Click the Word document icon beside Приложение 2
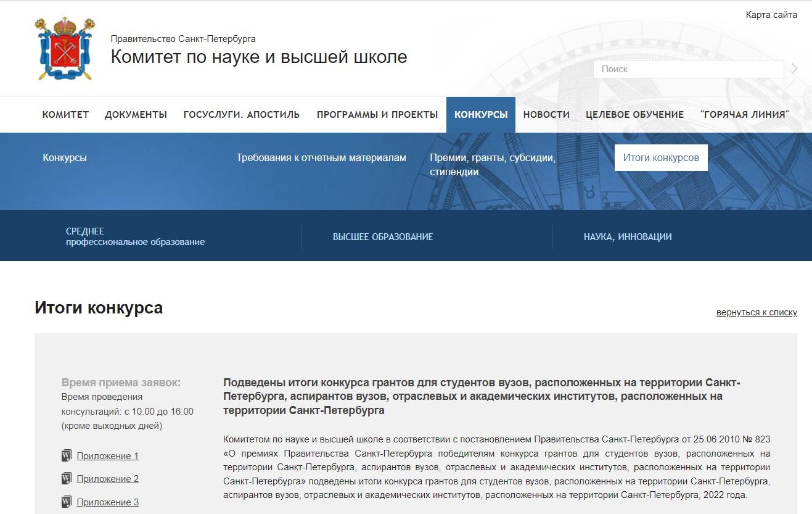812x514 pixels. [67, 479]
